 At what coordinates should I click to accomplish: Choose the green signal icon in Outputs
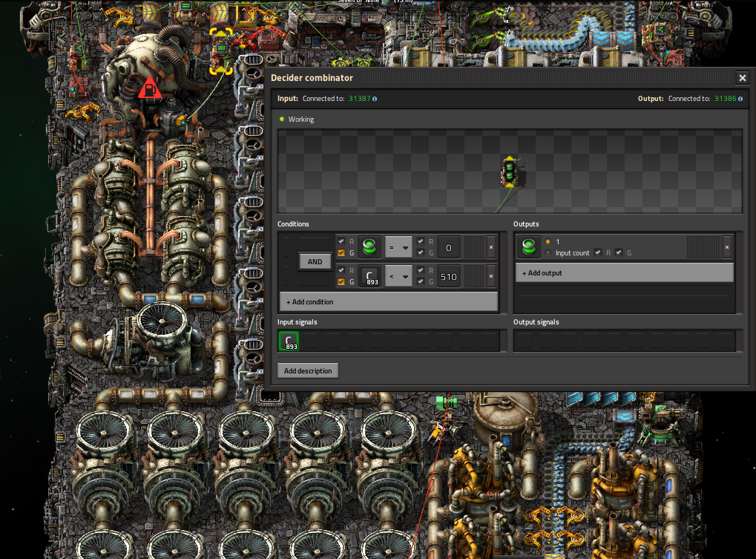click(528, 247)
